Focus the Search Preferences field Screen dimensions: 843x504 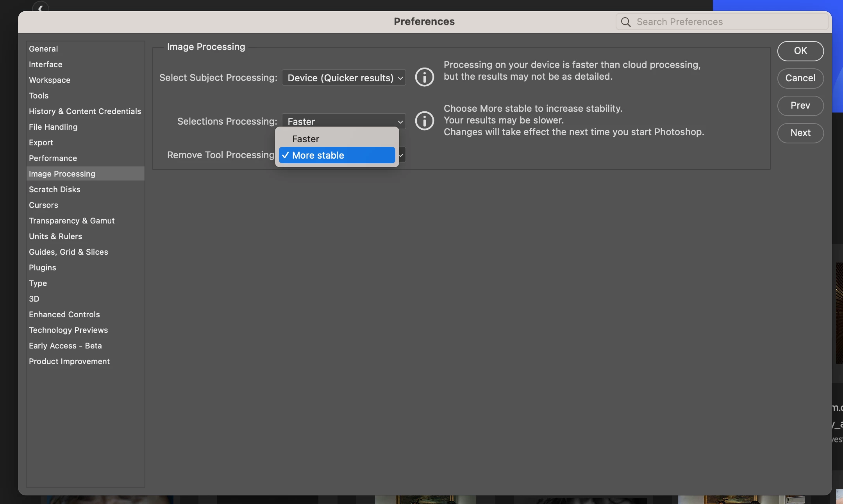click(x=727, y=22)
